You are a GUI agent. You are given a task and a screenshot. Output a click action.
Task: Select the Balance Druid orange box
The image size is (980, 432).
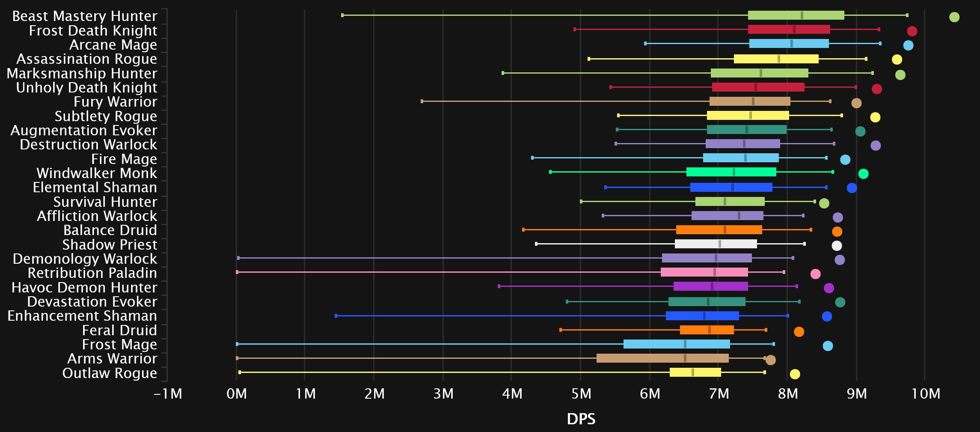(719, 230)
